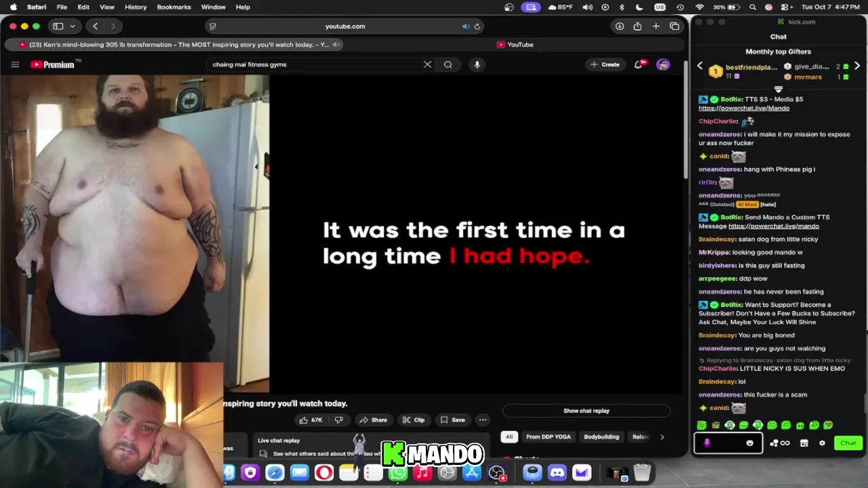Toggle Safari sidebar button

[58, 26]
